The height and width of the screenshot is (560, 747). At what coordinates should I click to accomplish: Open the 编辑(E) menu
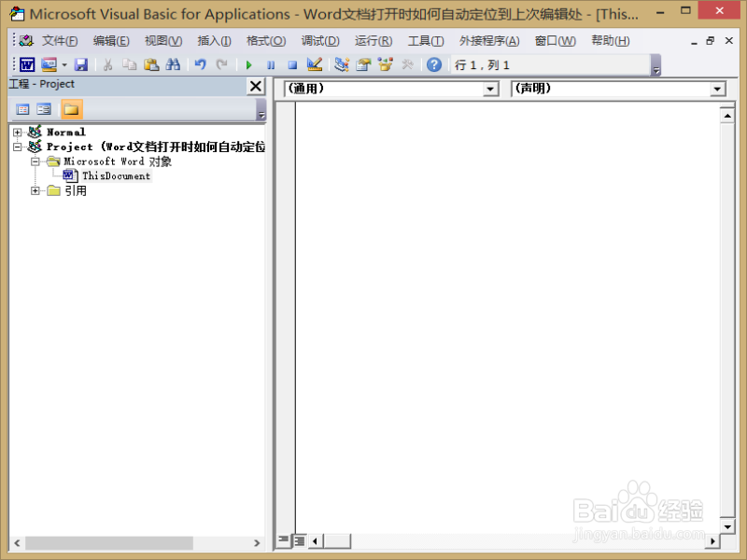[111, 41]
